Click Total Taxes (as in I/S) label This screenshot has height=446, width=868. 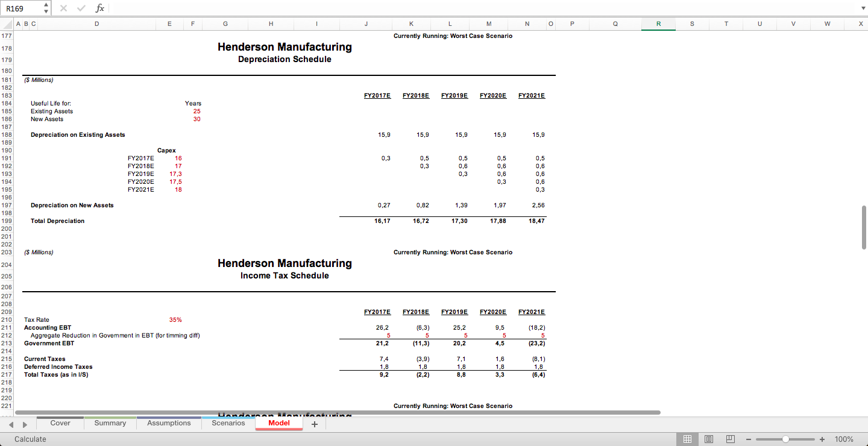point(56,375)
